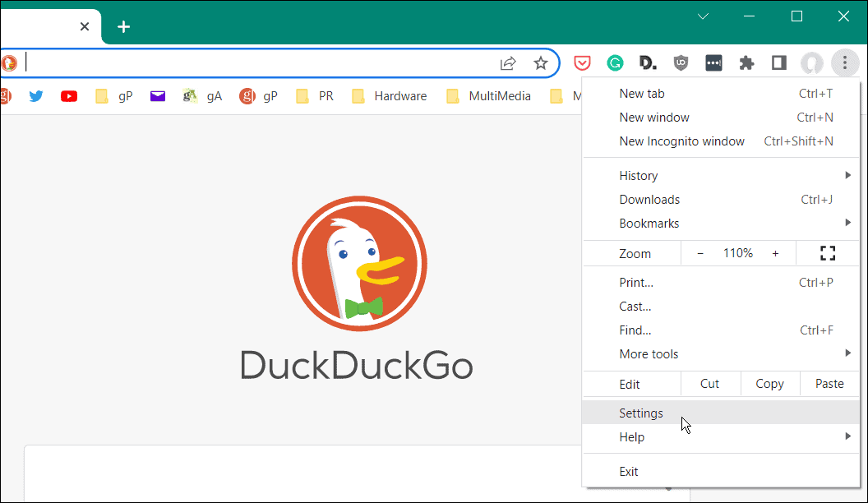This screenshot has height=503, width=868.
Task: Toggle fullscreen mode icon in Zoom row
Action: pyautogui.click(x=828, y=253)
